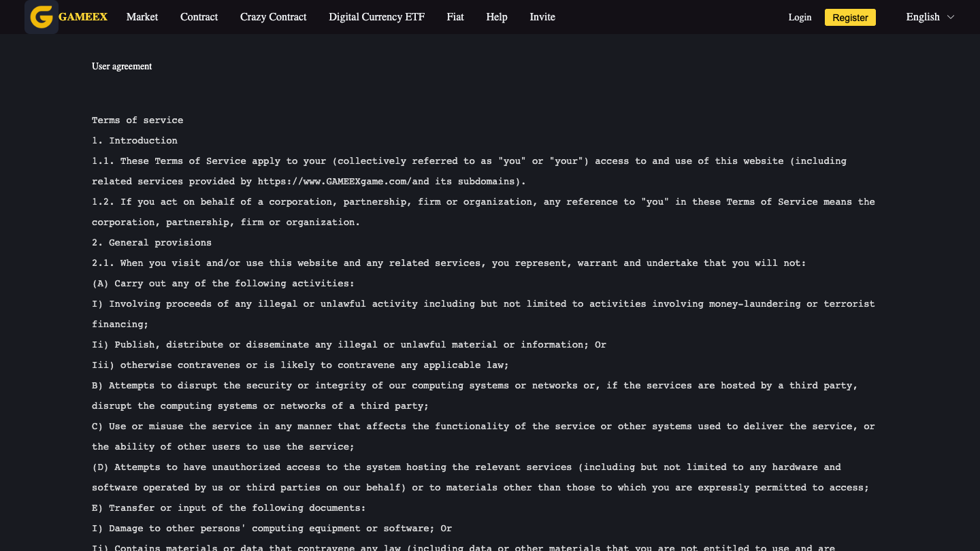Click the line starting "Iii) otherwise contravenes"
980x551 pixels.
tap(300, 365)
